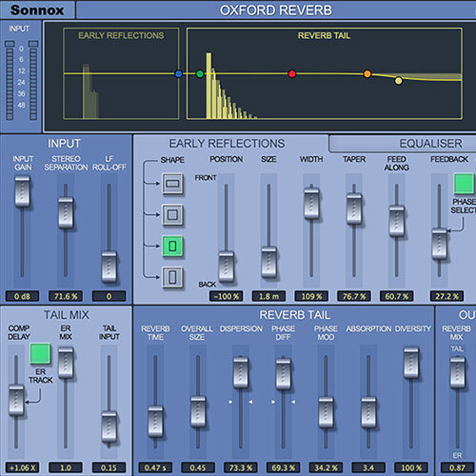Click the Phase Diff 69.3 % value field
The image size is (476, 476).
pos(284,467)
